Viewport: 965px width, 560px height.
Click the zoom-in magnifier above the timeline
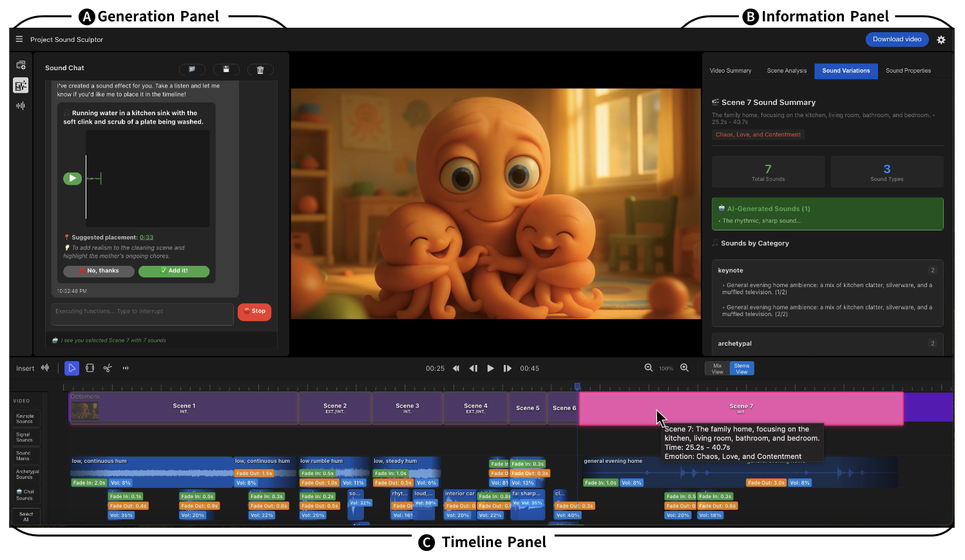684,368
